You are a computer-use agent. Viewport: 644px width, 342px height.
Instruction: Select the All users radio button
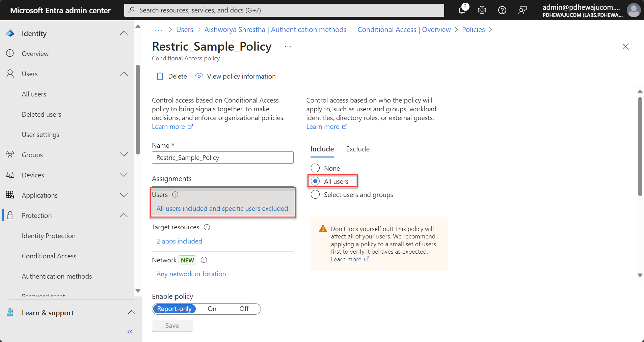315,181
